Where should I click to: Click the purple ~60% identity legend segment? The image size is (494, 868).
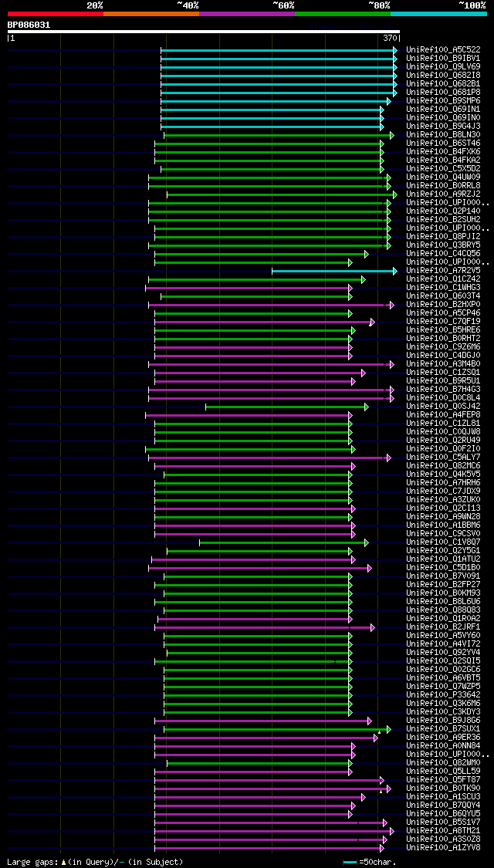pyautogui.click(x=247, y=13)
